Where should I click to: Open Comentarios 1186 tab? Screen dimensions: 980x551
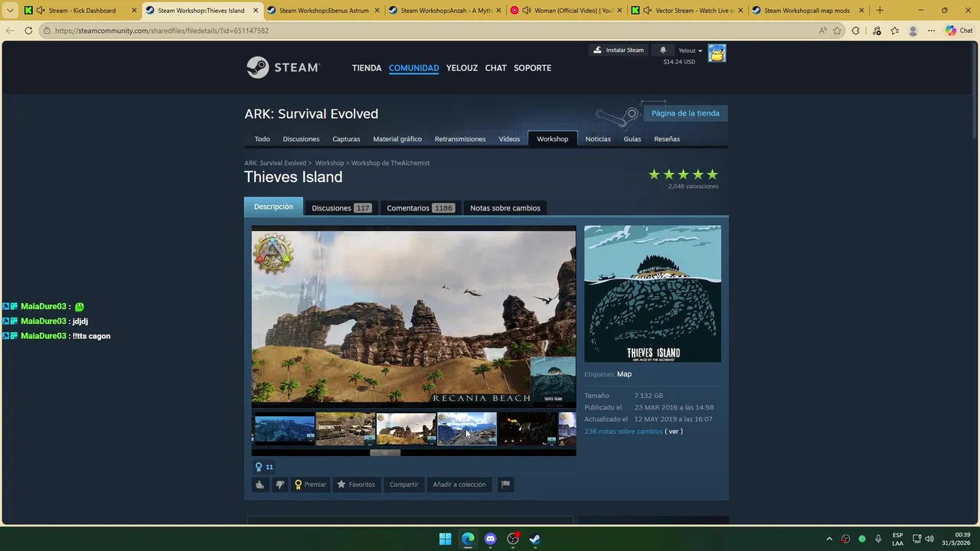tap(420, 207)
